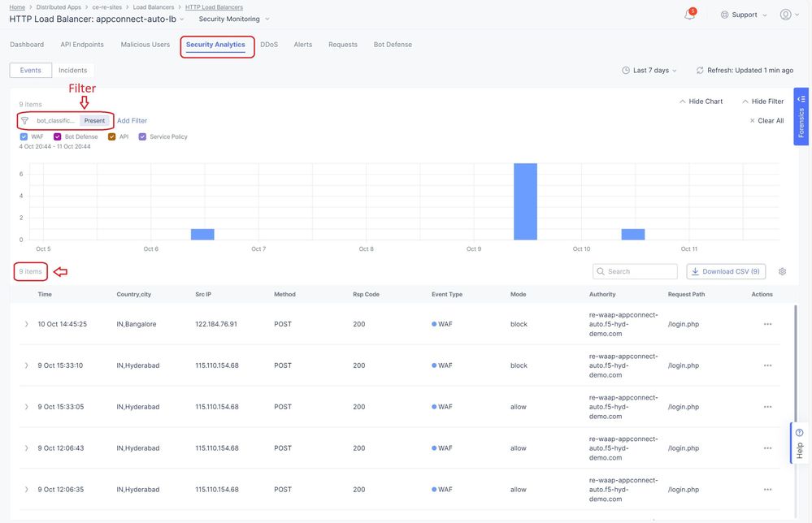
Task: Click the user profile avatar icon
Action: [785, 15]
